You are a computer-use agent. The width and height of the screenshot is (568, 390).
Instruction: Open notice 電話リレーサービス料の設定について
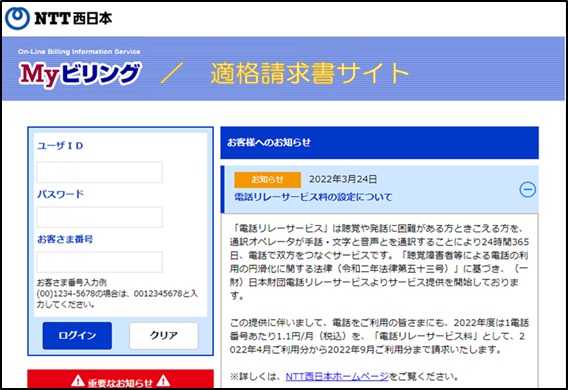(313, 197)
